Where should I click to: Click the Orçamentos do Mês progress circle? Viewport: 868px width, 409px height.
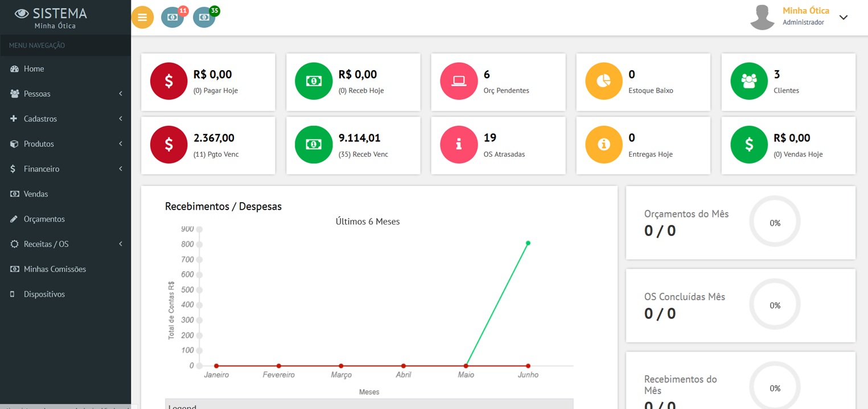click(x=775, y=223)
